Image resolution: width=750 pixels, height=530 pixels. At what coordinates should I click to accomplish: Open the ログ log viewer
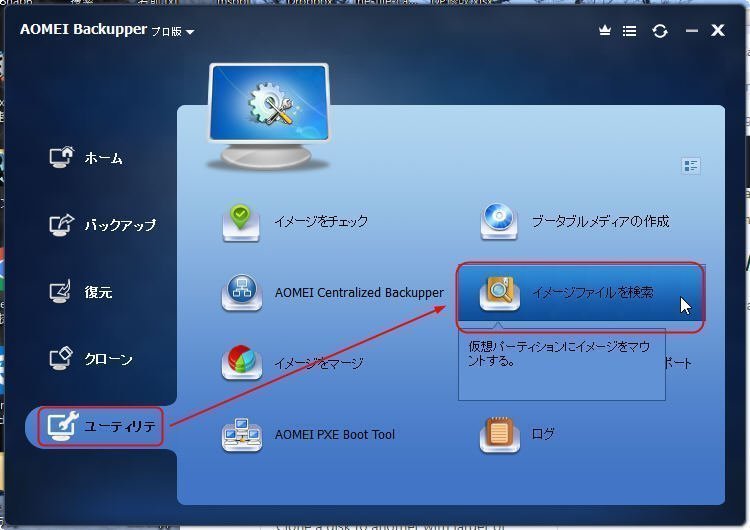tap(543, 433)
